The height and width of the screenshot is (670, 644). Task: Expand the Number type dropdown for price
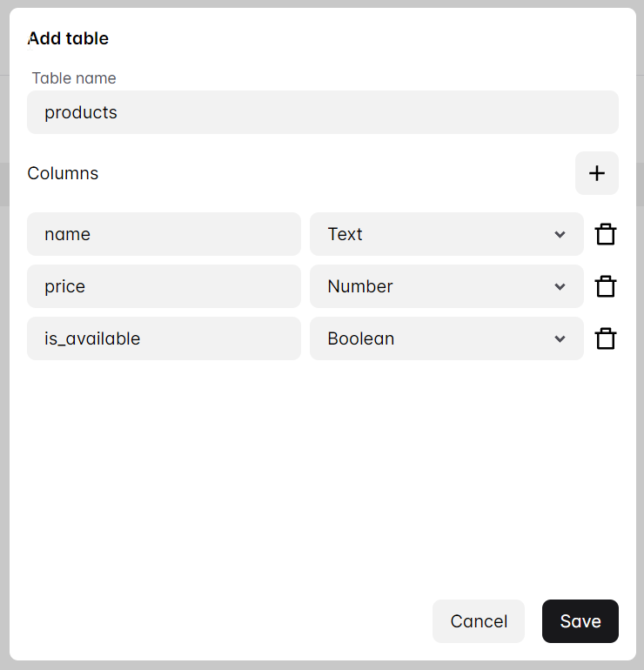[435, 286]
